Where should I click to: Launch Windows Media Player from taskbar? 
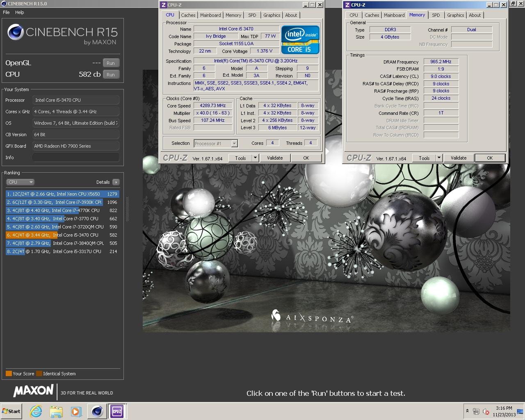(x=76, y=411)
